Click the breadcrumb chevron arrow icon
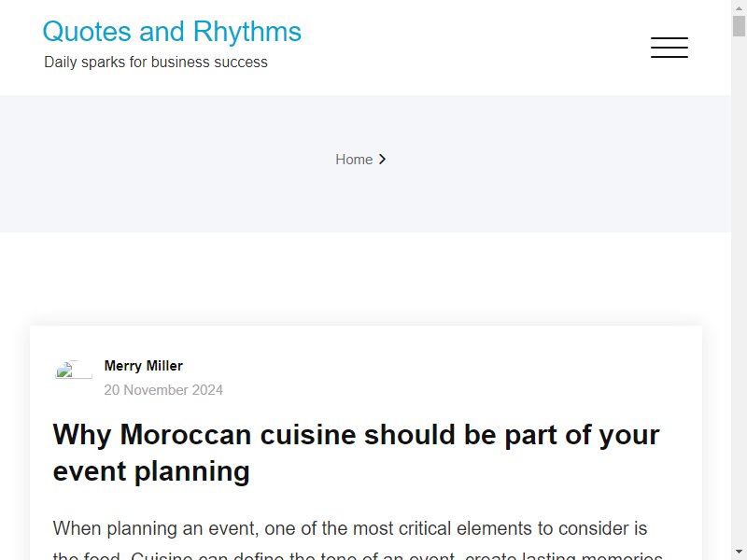Viewport: 747px width, 560px height. (x=382, y=159)
